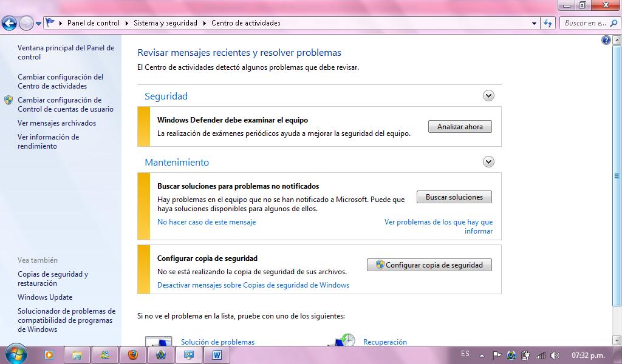Open Ver mensajes archivados link
Viewport: 622px width, 364px height.
point(56,123)
